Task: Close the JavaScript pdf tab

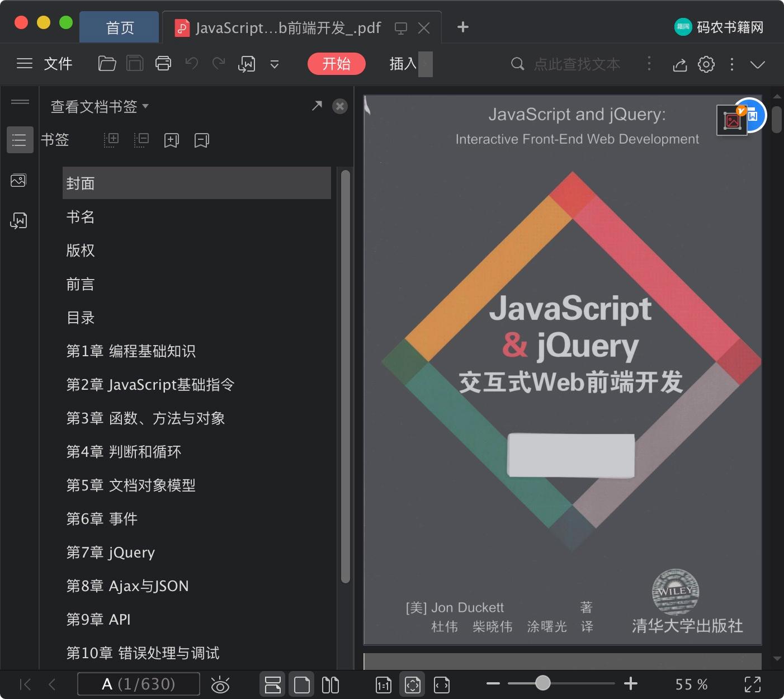Action: tap(424, 28)
